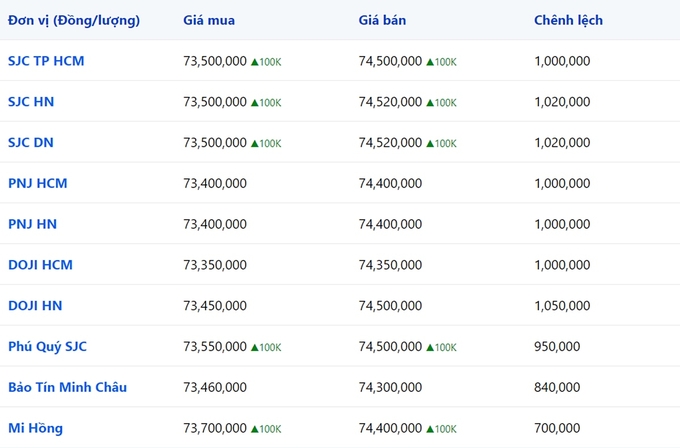
Task: Click the up-arrow 100K beside SJC DN sell price
Action: [441, 144]
